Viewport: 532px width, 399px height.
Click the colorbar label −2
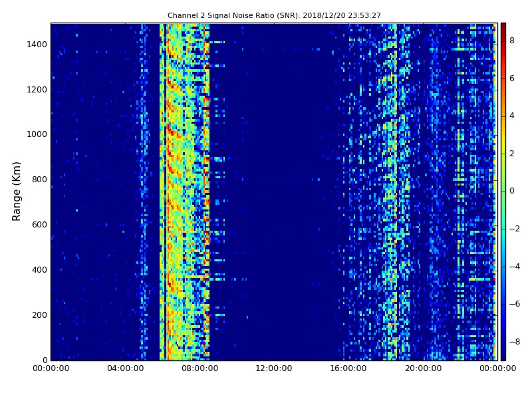tap(515, 229)
